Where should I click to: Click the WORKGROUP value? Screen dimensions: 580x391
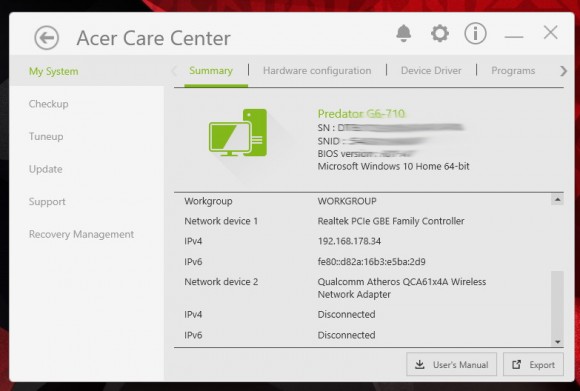[x=347, y=201]
